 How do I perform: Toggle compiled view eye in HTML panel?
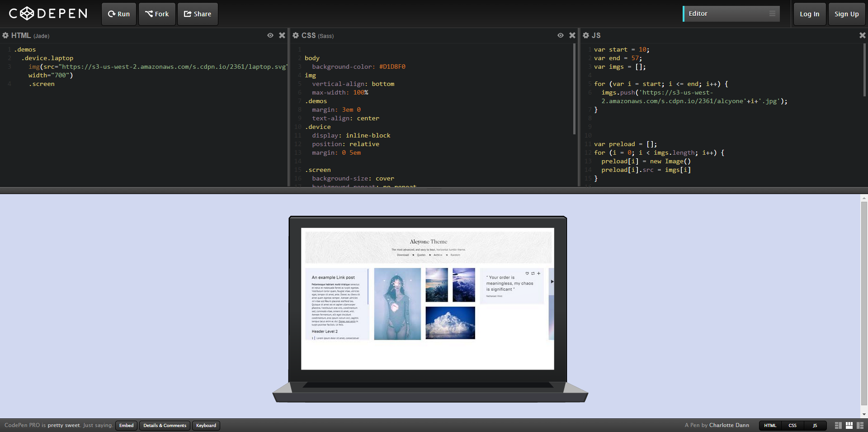click(270, 35)
